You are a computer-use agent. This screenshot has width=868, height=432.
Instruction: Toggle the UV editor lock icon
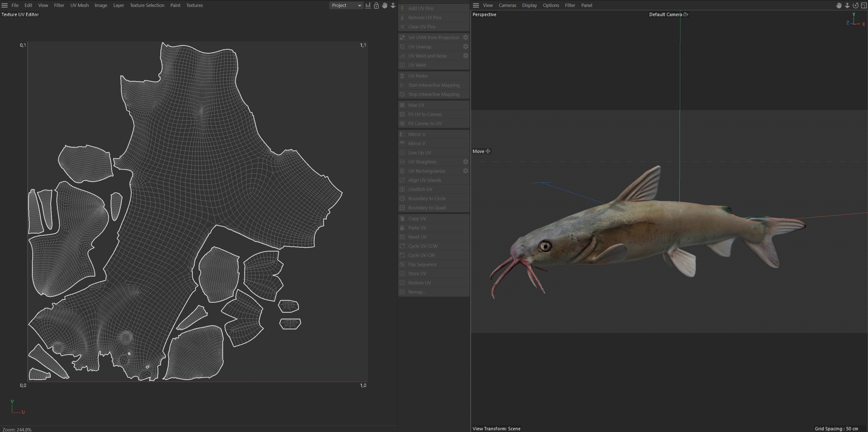(x=376, y=5)
